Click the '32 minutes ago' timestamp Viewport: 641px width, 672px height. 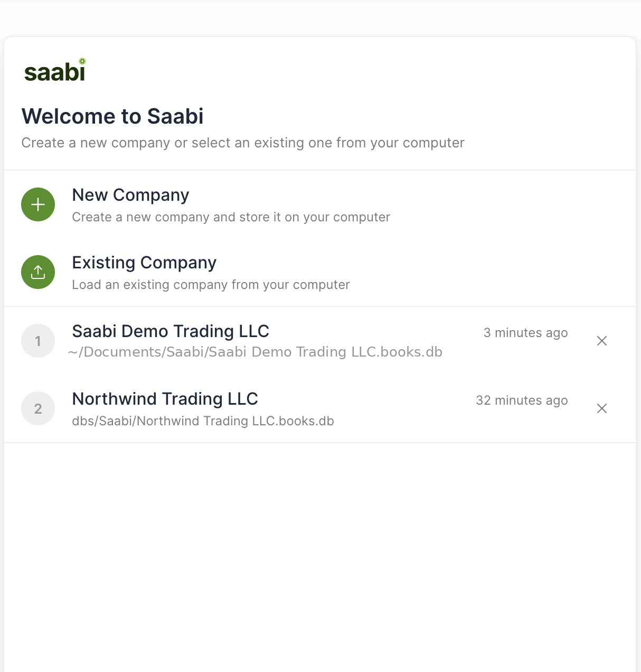pyautogui.click(x=522, y=400)
